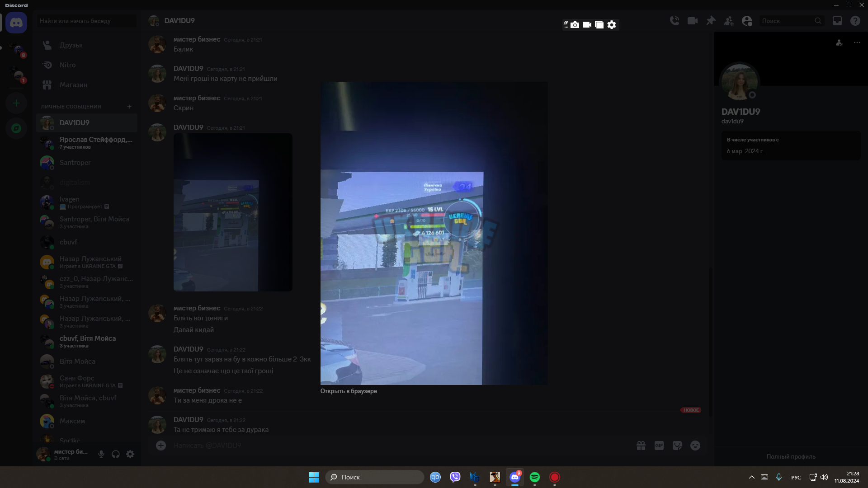The image size is (868, 488).
Task: Open the Nitro page
Action: [87, 65]
